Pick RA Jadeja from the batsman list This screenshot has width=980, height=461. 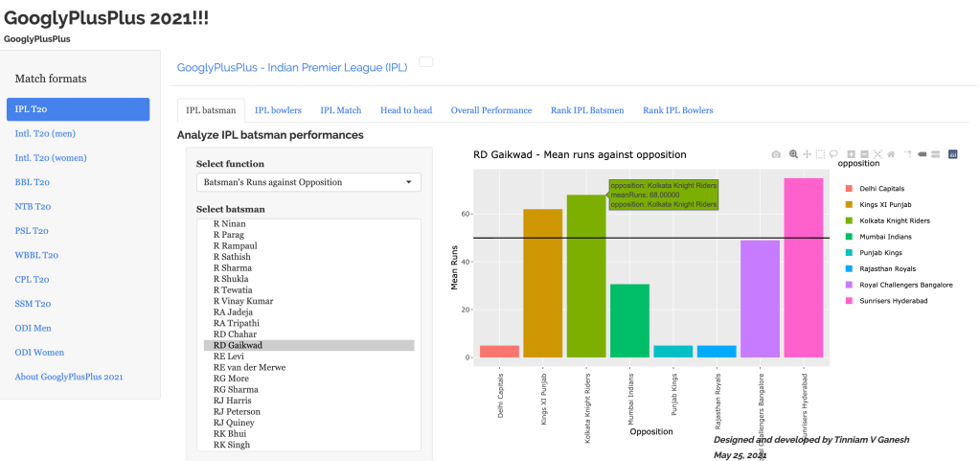click(235, 311)
